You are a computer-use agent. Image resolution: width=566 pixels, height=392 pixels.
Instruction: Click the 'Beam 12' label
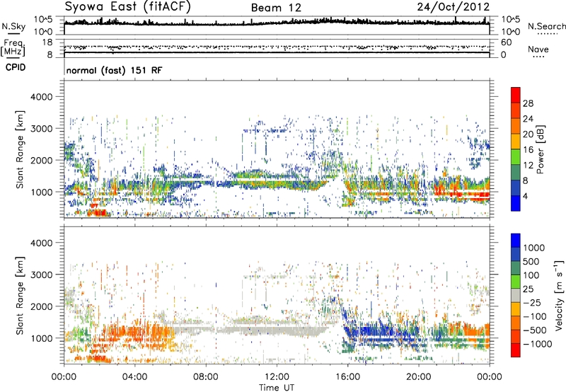(x=276, y=8)
